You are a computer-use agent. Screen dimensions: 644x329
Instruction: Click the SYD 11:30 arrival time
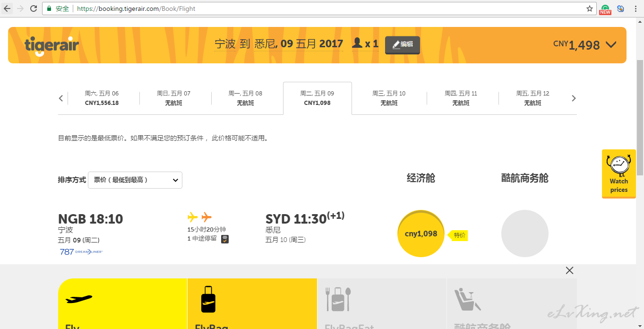(x=305, y=218)
